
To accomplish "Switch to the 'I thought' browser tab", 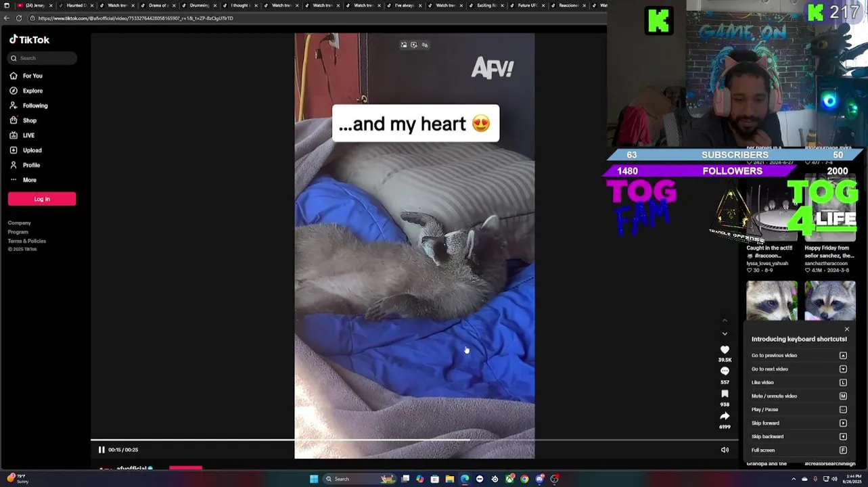I will point(239,5).
